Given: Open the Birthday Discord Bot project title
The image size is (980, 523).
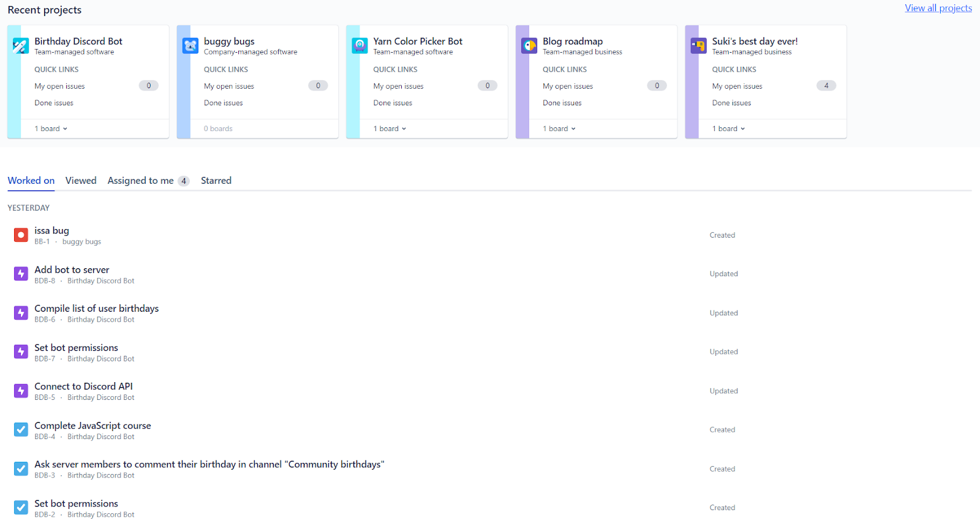Looking at the screenshot, I should 78,41.
